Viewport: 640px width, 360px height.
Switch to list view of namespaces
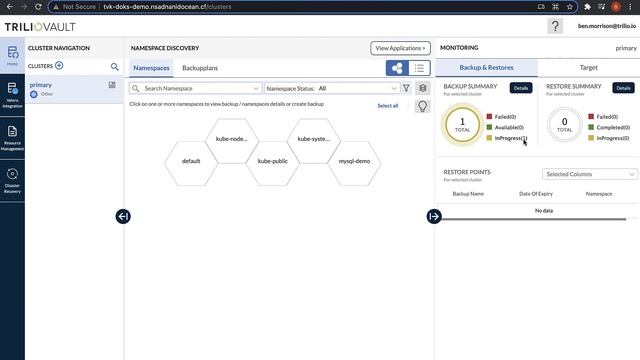[419, 68]
